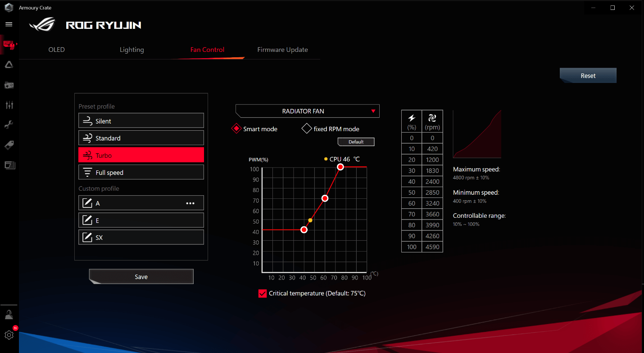Image resolution: width=644 pixels, height=353 pixels.
Task: Open the Tools wrench icon in sidebar
Action: click(x=9, y=125)
